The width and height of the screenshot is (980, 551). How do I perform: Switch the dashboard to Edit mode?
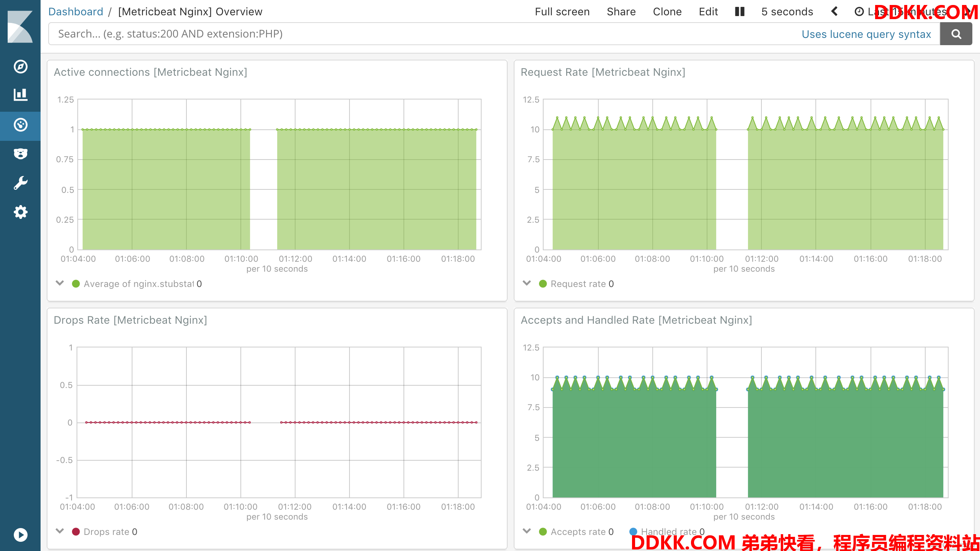click(x=708, y=12)
